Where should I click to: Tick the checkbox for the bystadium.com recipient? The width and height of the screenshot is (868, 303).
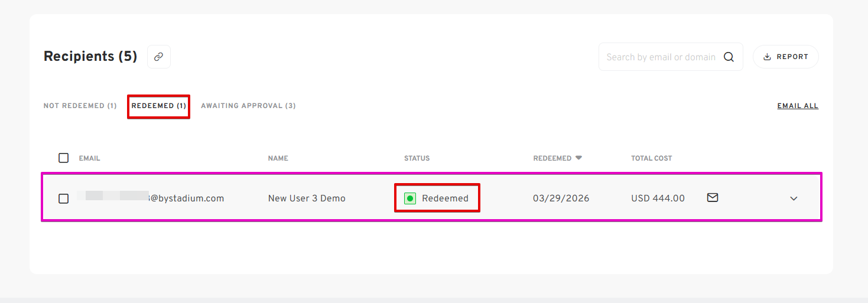pyautogui.click(x=63, y=198)
